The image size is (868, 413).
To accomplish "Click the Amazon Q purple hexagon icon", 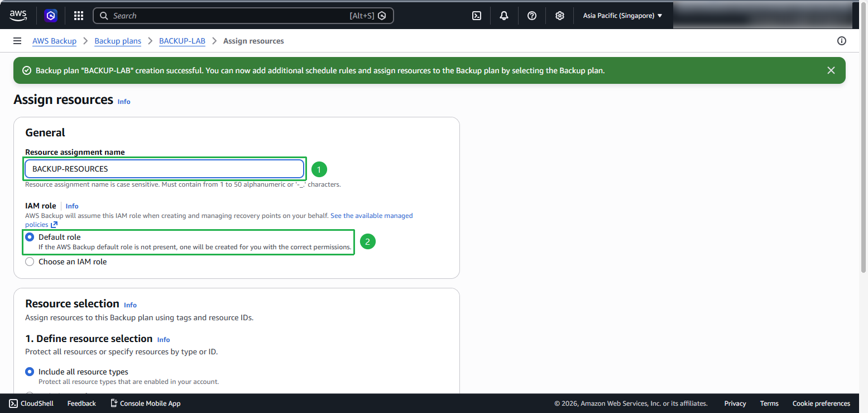I will tap(51, 16).
